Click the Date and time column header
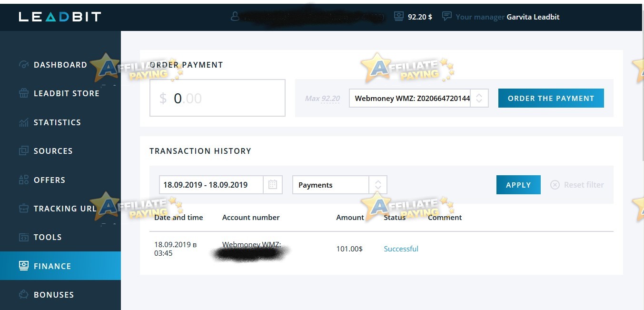This screenshot has width=644, height=310. (x=178, y=217)
